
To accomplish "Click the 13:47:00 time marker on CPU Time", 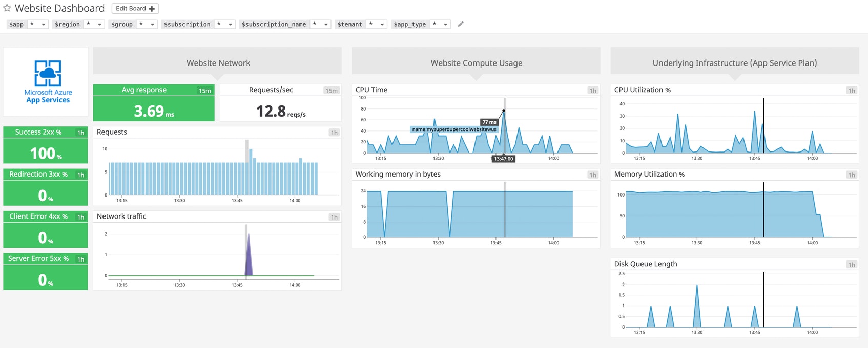I will tap(504, 159).
